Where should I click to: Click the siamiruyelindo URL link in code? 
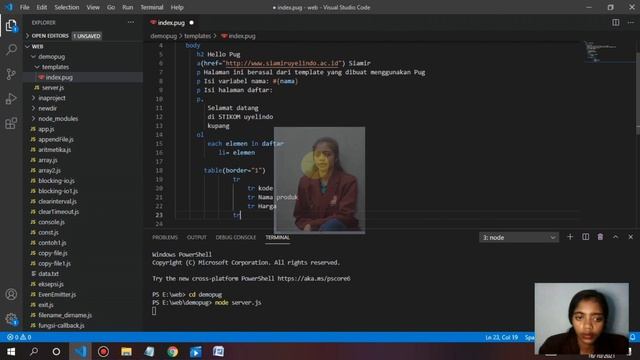pyautogui.click(x=282, y=63)
